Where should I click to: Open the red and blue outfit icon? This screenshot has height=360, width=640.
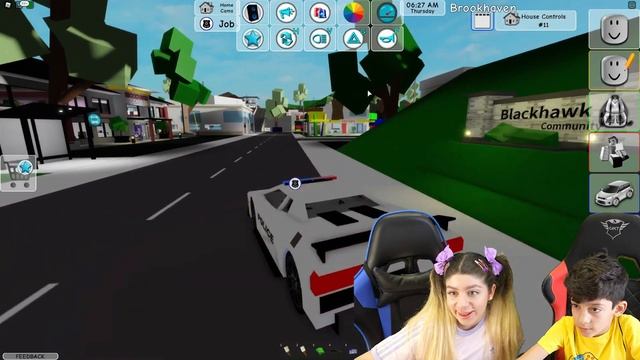click(320, 13)
